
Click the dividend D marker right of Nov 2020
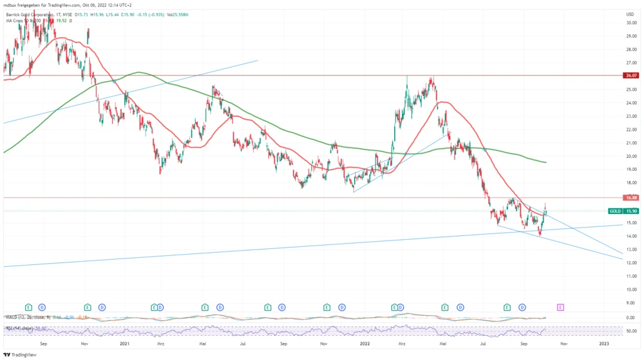pos(102,307)
